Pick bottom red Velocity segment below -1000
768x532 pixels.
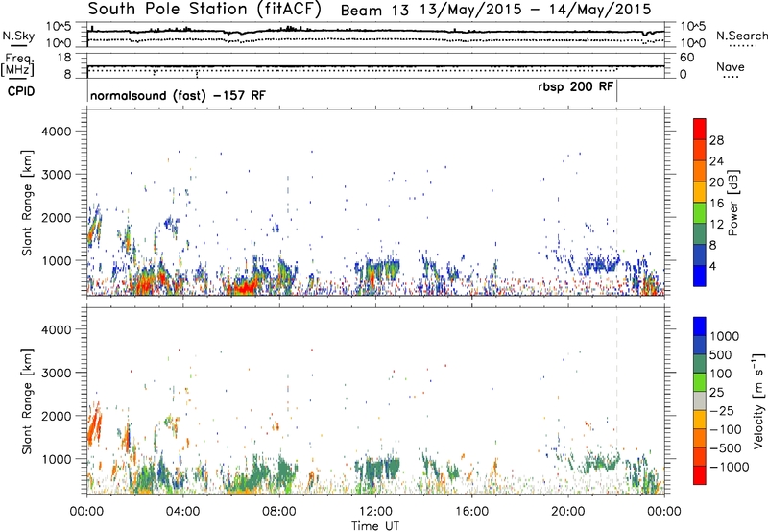point(700,475)
